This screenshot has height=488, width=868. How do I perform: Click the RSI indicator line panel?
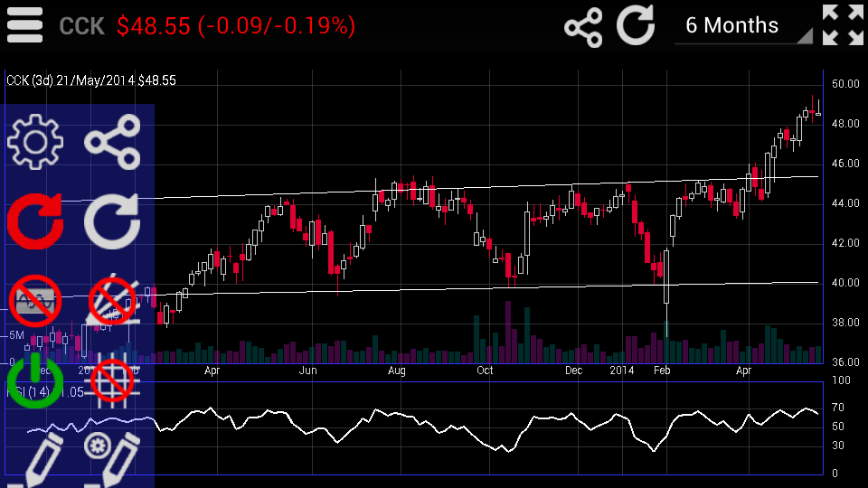point(414,427)
